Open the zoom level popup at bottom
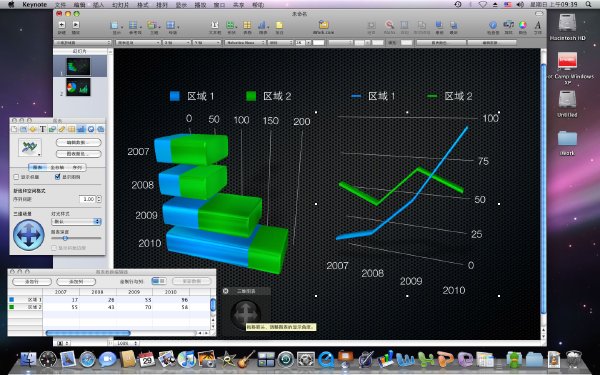The image size is (600, 375). click(127, 343)
